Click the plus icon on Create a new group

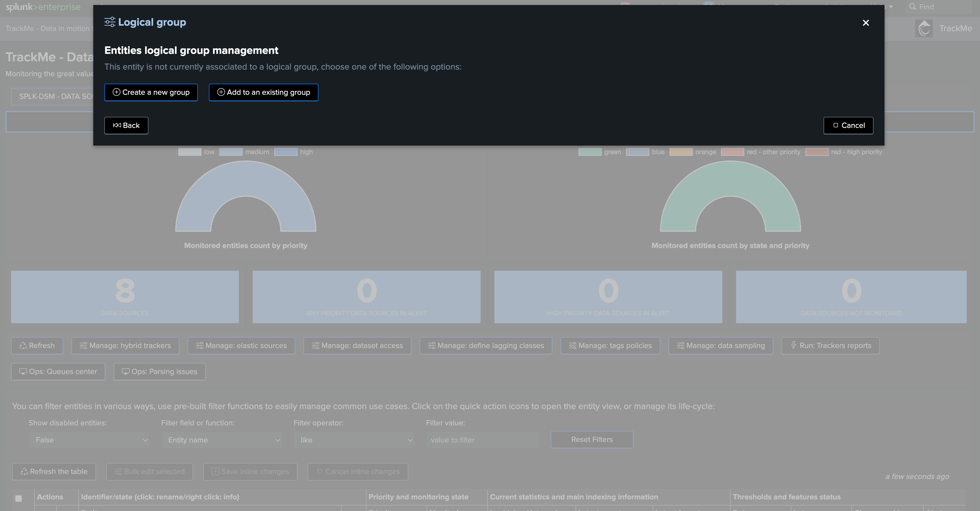click(x=116, y=92)
